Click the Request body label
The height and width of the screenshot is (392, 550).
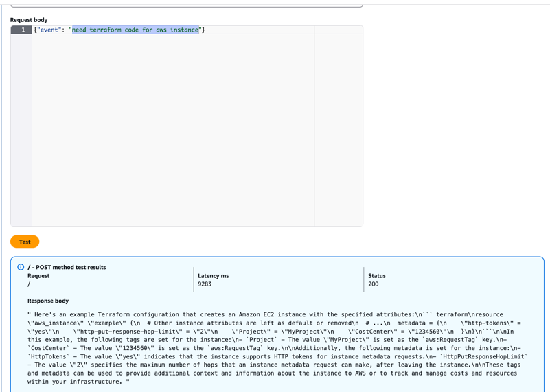pos(29,20)
